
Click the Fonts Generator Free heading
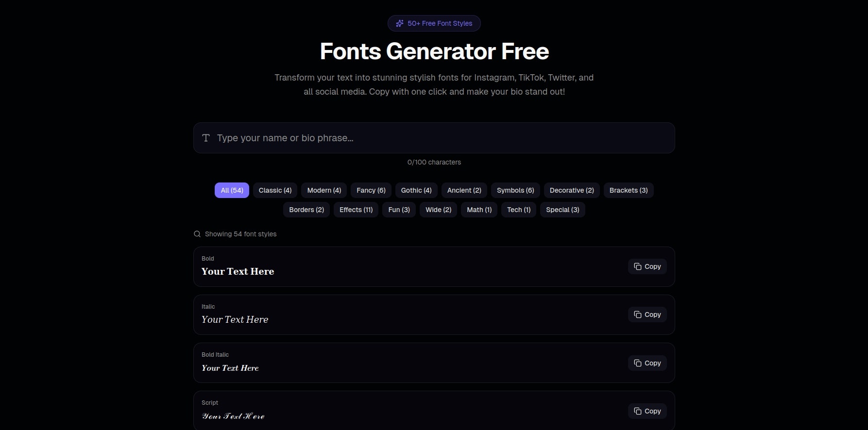(434, 51)
